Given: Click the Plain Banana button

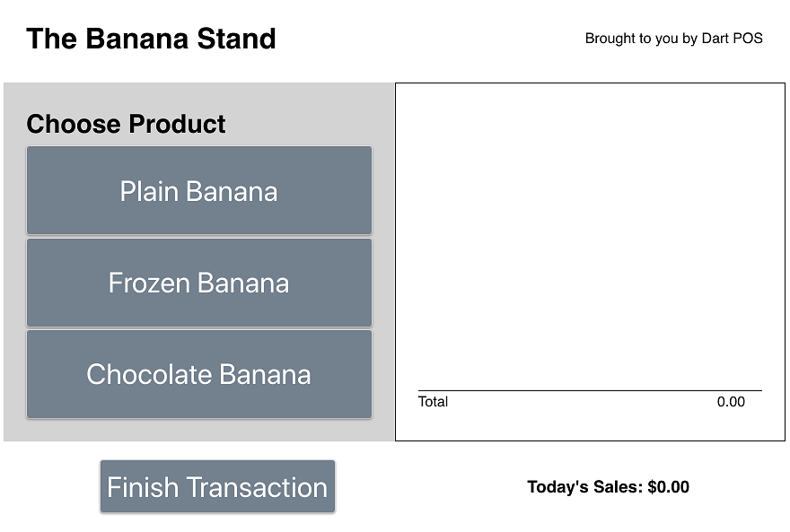Looking at the screenshot, I should click(x=198, y=191).
